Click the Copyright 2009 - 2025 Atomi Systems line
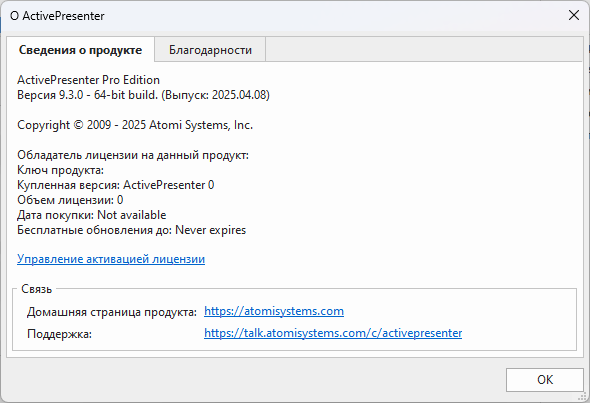The image size is (590, 403). [x=135, y=125]
